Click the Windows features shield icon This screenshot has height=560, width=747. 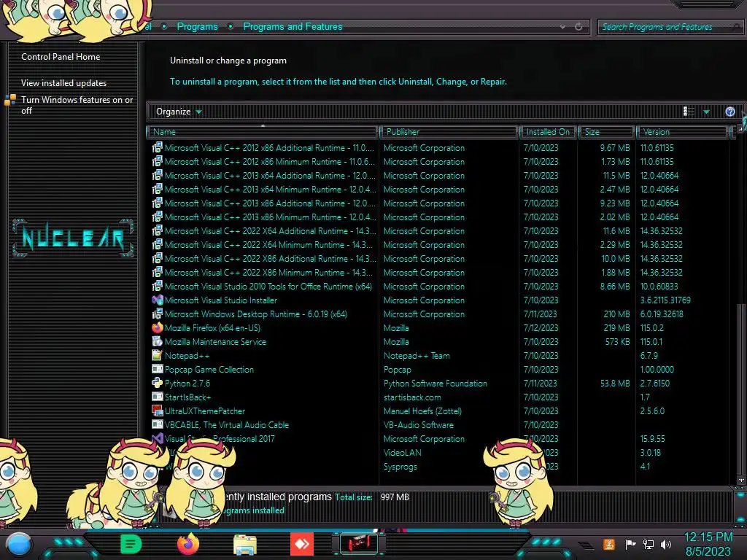coord(10,100)
